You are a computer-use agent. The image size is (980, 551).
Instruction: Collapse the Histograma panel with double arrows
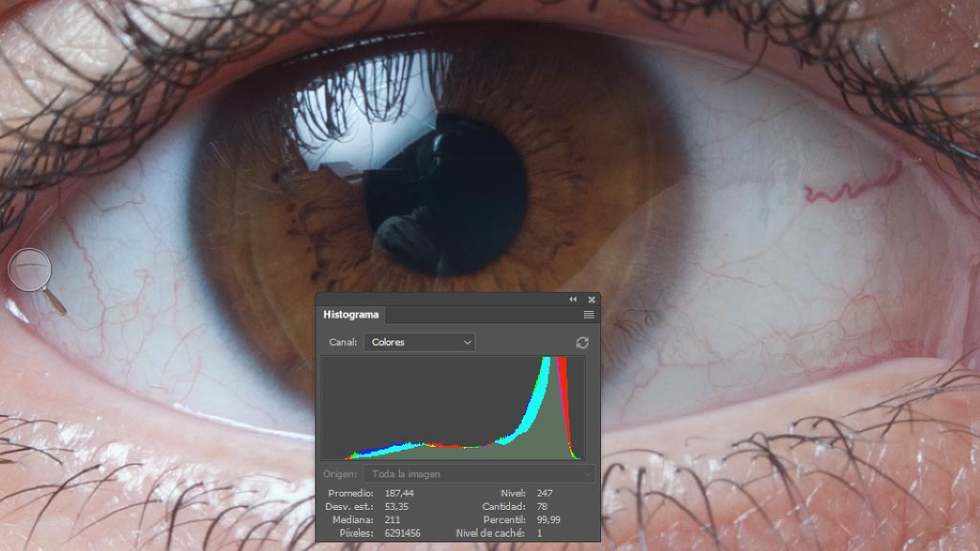573,299
